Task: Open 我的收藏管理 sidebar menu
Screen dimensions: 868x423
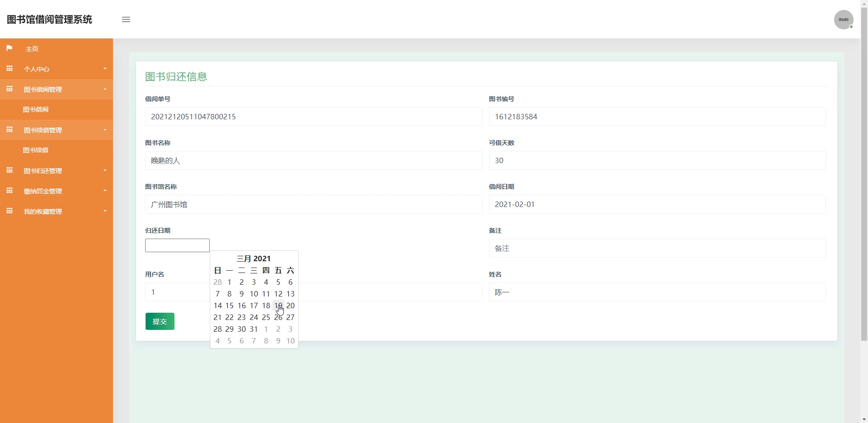Action: [57, 211]
